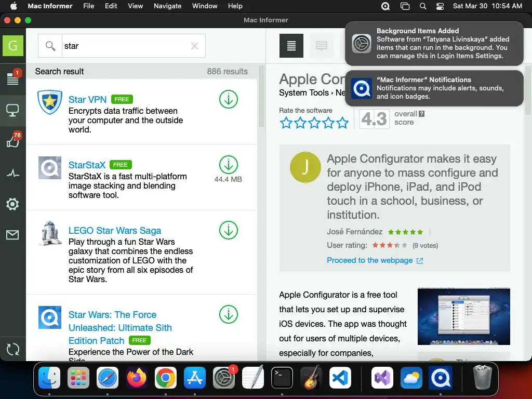This screenshot has height=399, width=532.
Task: Select the description view tab icon
Action: pos(291,46)
